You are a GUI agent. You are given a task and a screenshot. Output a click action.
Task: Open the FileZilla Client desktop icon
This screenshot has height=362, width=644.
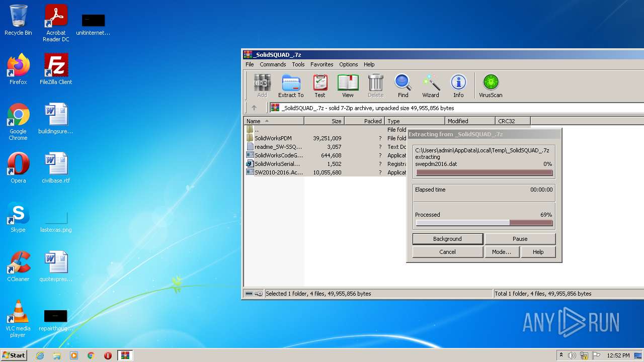[56, 69]
